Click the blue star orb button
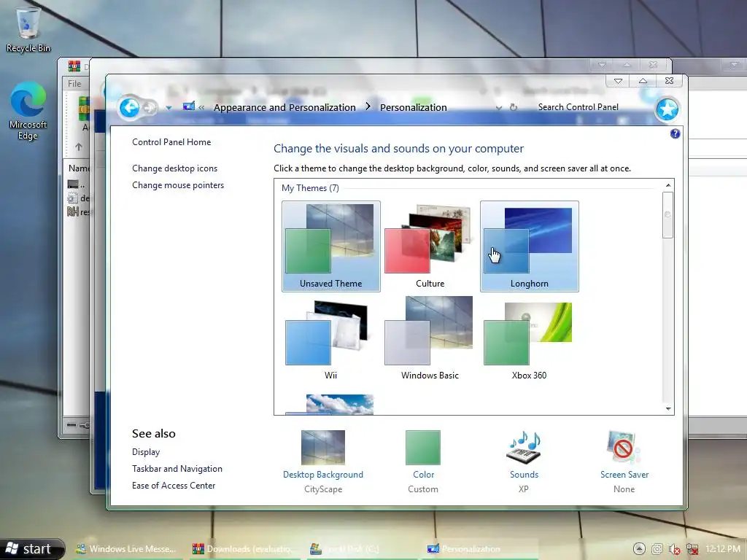The height and width of the screenshot is (560, 747). [667, 109]
